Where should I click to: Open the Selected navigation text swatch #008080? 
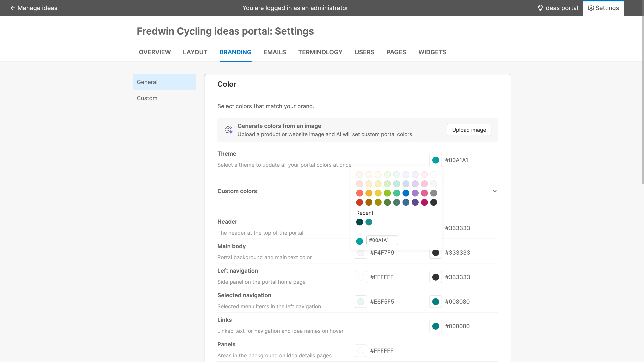click(x=436, y=301)
